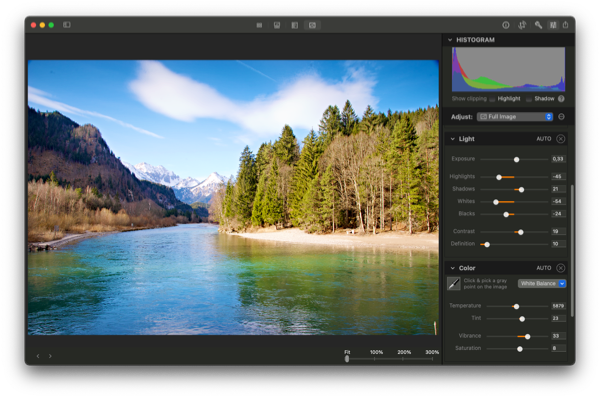600x398 pixels.
Task: Click the Share icon in toolbar
Action: (566, 25)
